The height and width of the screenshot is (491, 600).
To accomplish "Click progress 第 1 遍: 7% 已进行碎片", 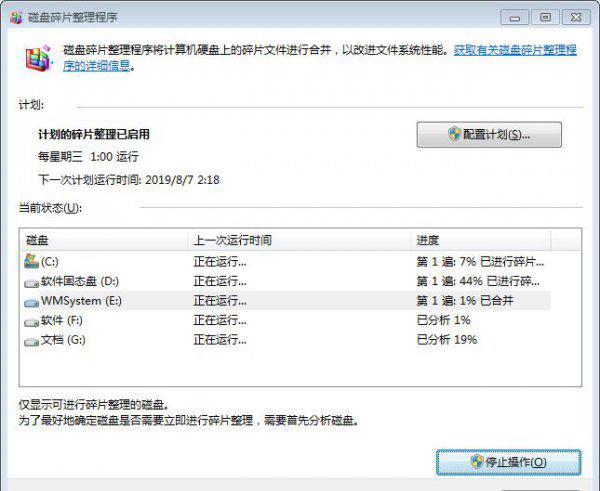I will point(480,262).
